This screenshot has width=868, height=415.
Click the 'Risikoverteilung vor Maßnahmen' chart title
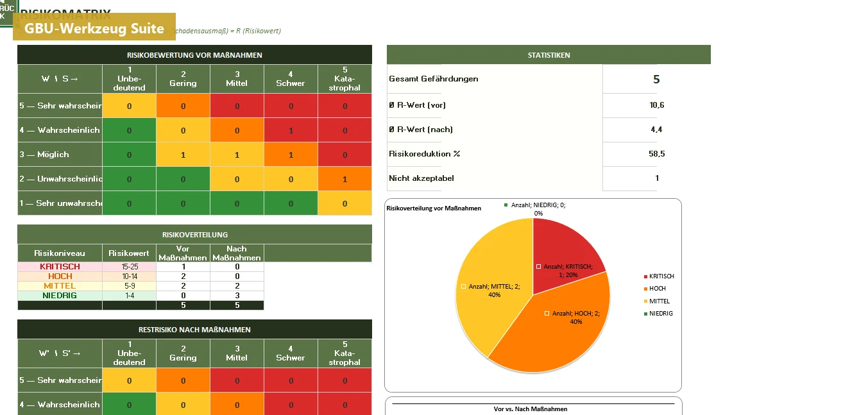click(x=433, y=208)
